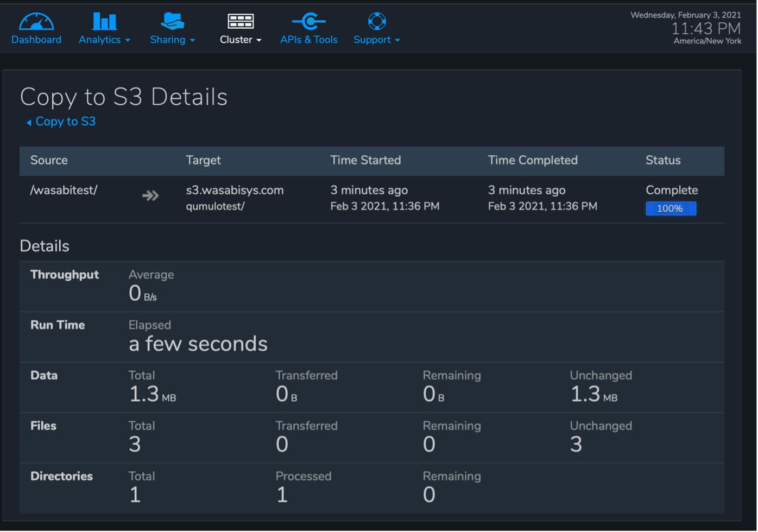Select the /wasabitest/ source path
This screenshot has height=532, width=758.
pos(64,190)
